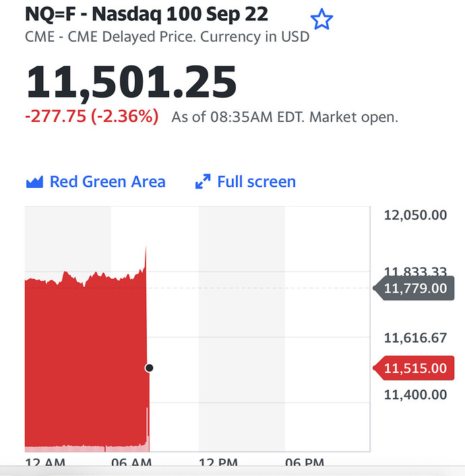
Task: Click the NQ=F Nasdaq 100 Sep 22 title
Action: tap(146, 14)
